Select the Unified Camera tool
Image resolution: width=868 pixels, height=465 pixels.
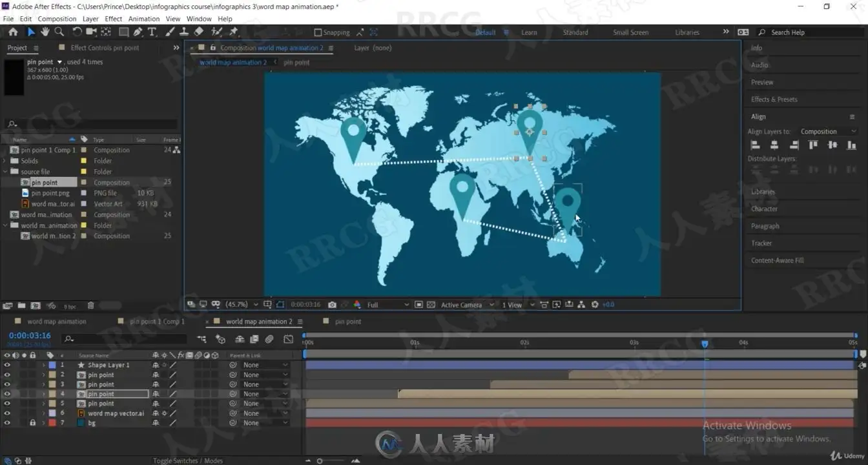coord(91,32)
